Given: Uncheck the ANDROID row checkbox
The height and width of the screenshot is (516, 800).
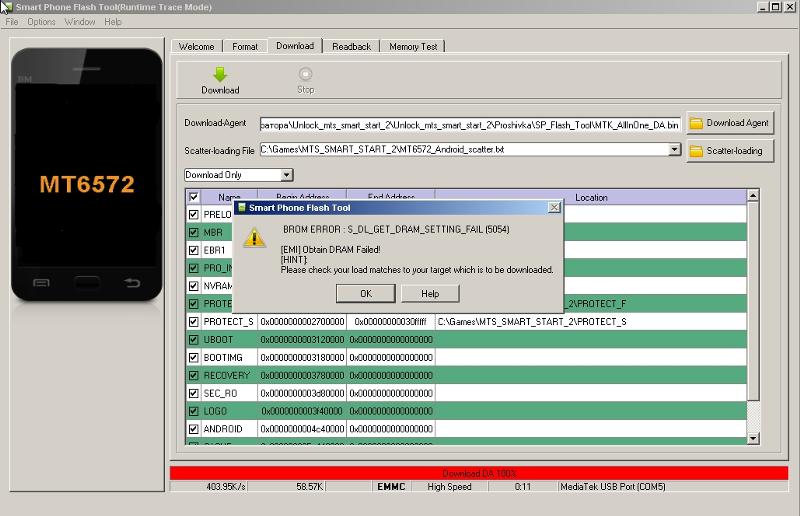Looking at the screenshot, I should [193, 429].
